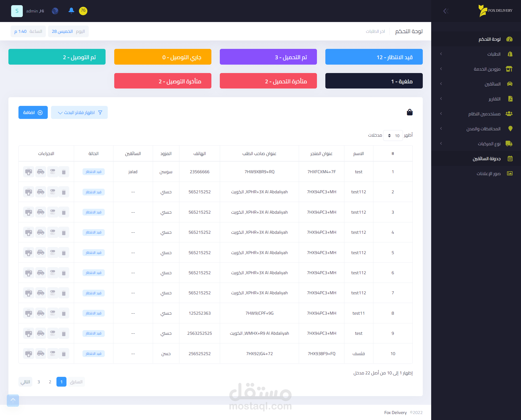Go to pagination page 2
This screenshot has width=521, height=420.
(50, 382)
